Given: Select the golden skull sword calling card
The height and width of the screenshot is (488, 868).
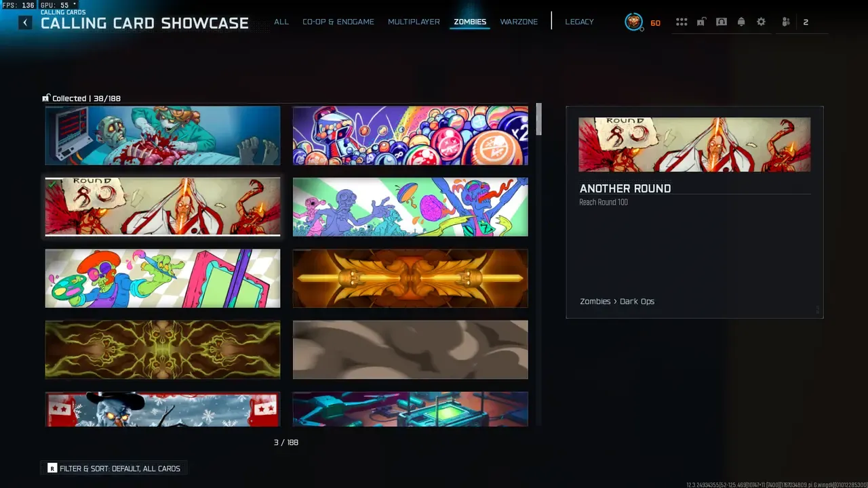Looking at the screenshot, I should coord(410,278).
